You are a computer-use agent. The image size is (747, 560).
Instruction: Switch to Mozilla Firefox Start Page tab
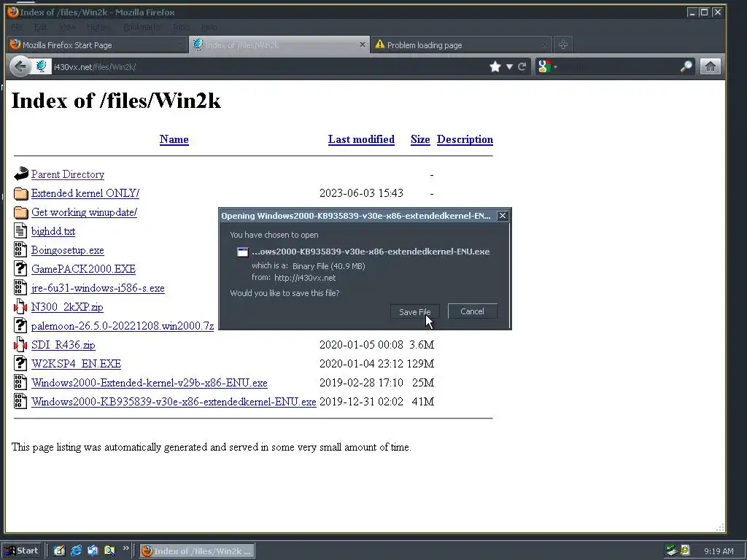tap(97, 44)
